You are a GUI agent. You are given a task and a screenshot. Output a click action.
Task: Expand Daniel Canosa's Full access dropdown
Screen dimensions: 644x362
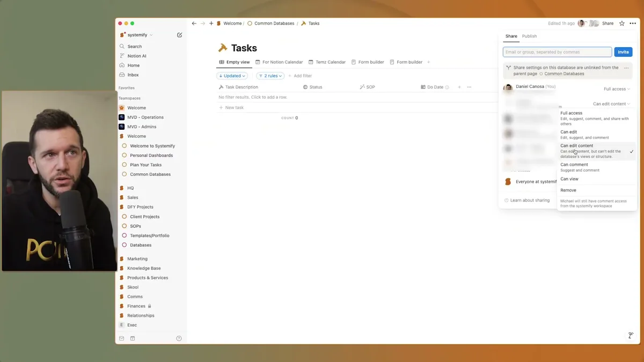[x=616, y=88]
